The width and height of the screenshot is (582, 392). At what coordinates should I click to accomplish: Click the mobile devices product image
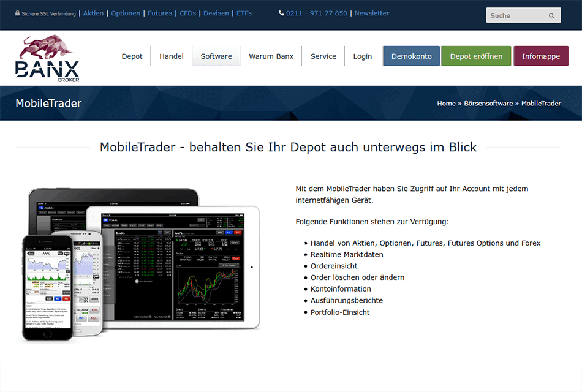(140, 265)
